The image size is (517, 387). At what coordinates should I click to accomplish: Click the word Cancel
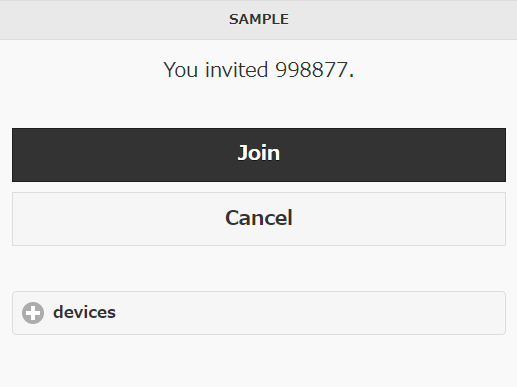tap(259, 218)
